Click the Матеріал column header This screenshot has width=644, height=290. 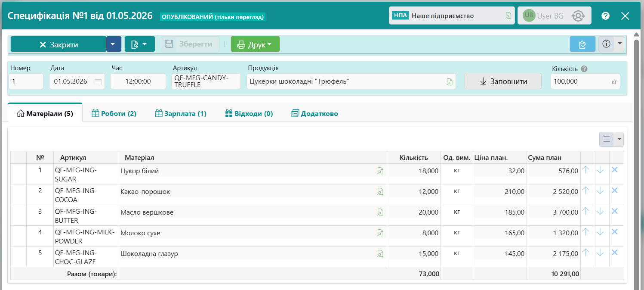(x=253, y=157)
